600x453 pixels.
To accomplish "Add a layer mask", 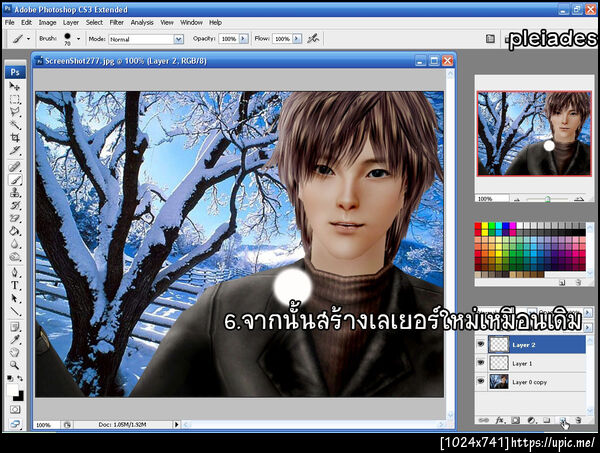I will click(515, 420).
